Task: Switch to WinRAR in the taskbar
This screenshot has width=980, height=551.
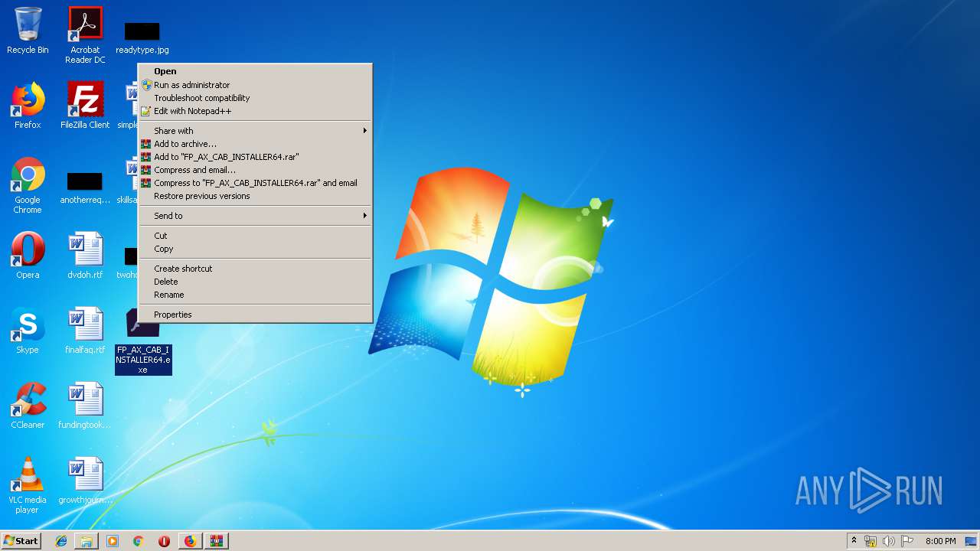Action: pyautogui.click(x=216, y=541)
